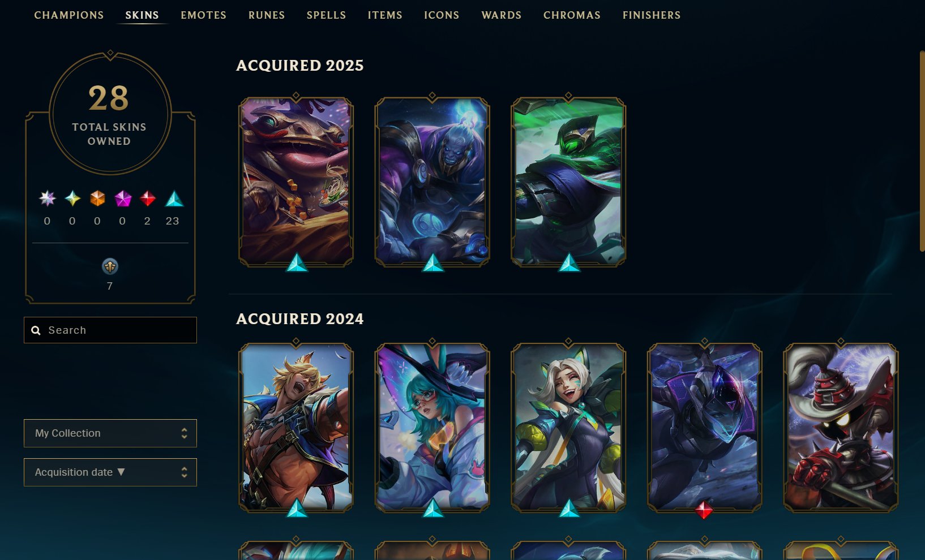Open the Emotes tab
Image resolution: width=925 pixels, height=560 pixels.
[x=204, y=15]
